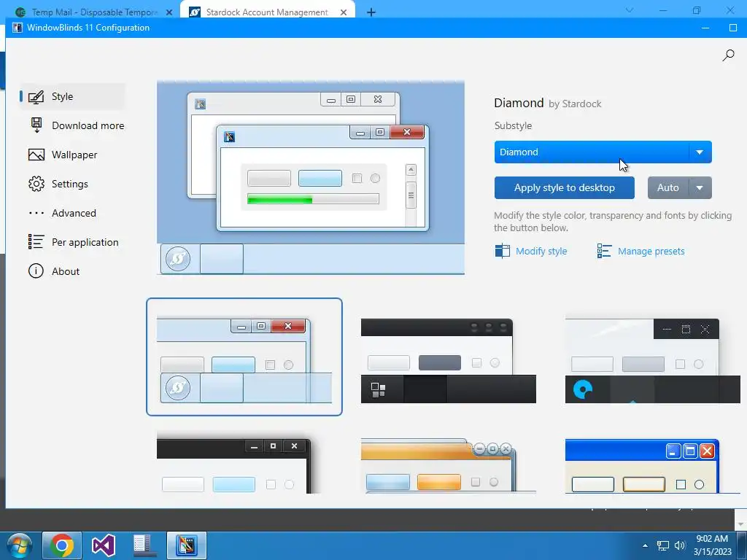747x560 pixels.
Task: Select the black-titlebar style thumbnail
Action: (233, 466)
